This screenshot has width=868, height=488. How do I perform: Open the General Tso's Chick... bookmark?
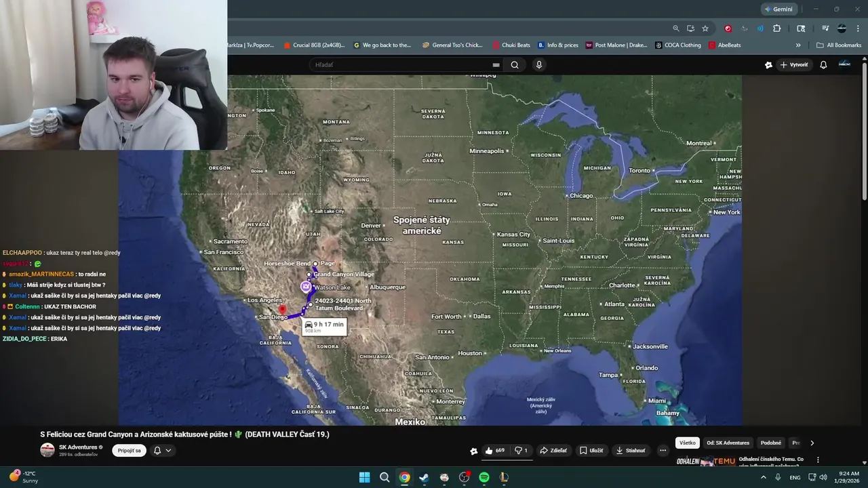click(452, 45)
